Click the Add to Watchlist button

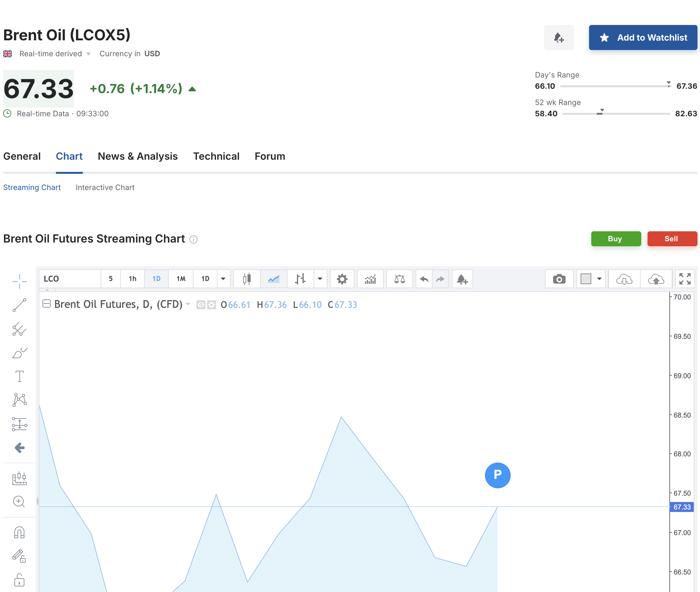[x=642, y=38]
